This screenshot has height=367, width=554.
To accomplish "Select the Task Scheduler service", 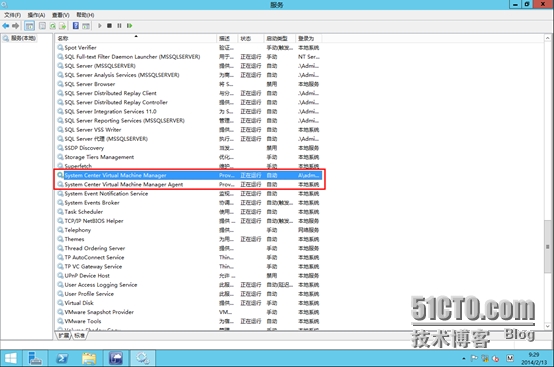I will point(189,212).
